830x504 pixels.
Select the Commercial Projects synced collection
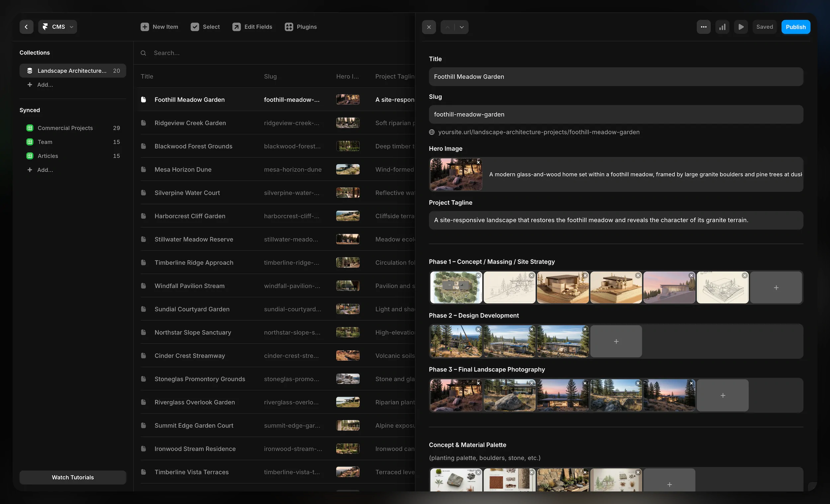pyautogui.click(x=65, y=128)
